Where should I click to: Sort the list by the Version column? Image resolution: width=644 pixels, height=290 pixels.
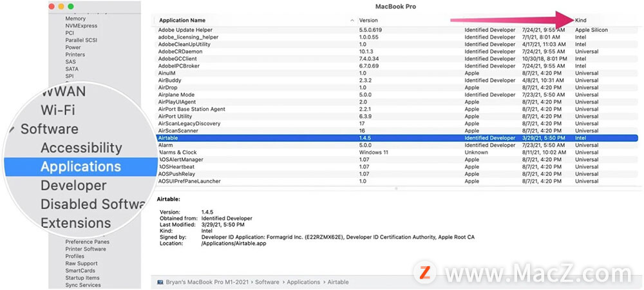coord(368,20)
